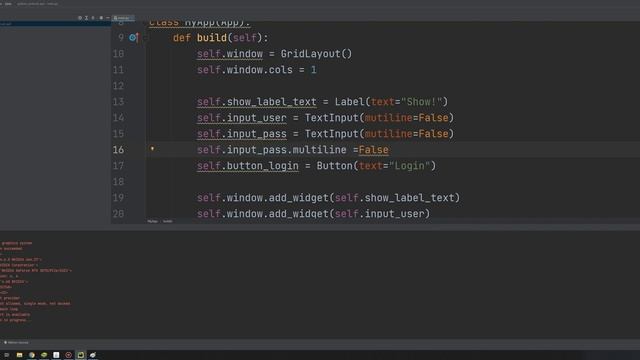Click the locate-file crosshair icon in project toolbar

[80, 18]
